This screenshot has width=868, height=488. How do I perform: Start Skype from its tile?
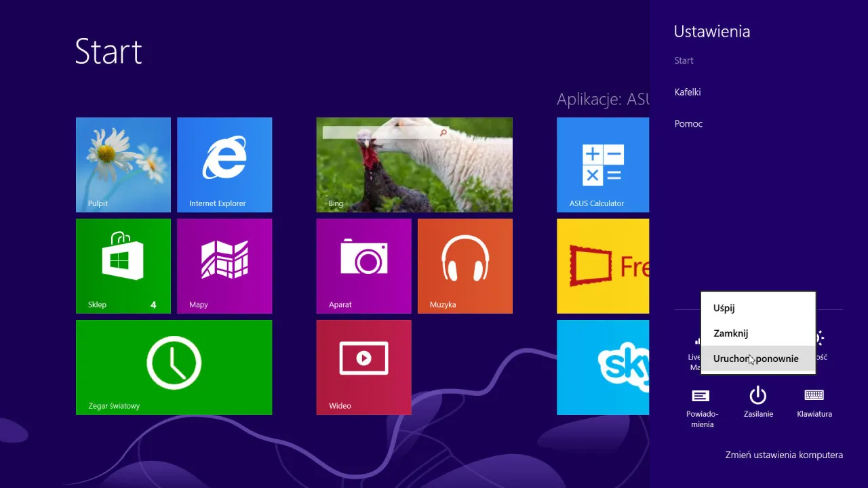(x=602, y=367)
